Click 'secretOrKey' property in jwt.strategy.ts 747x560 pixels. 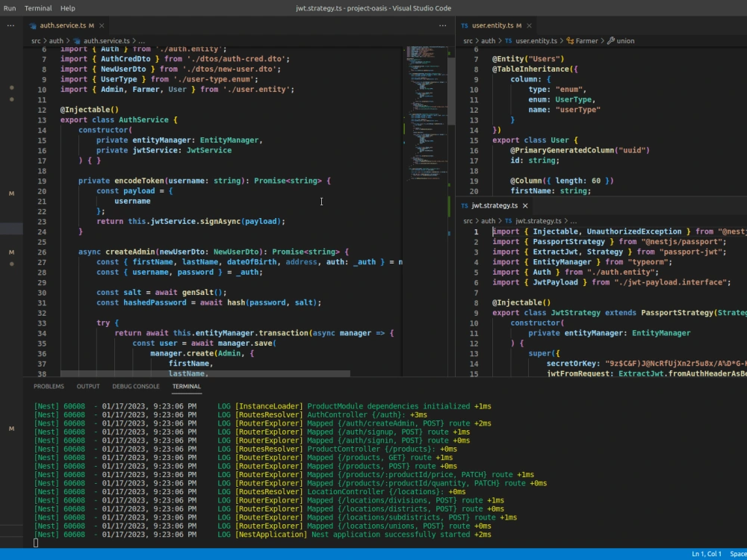(571, 364)
